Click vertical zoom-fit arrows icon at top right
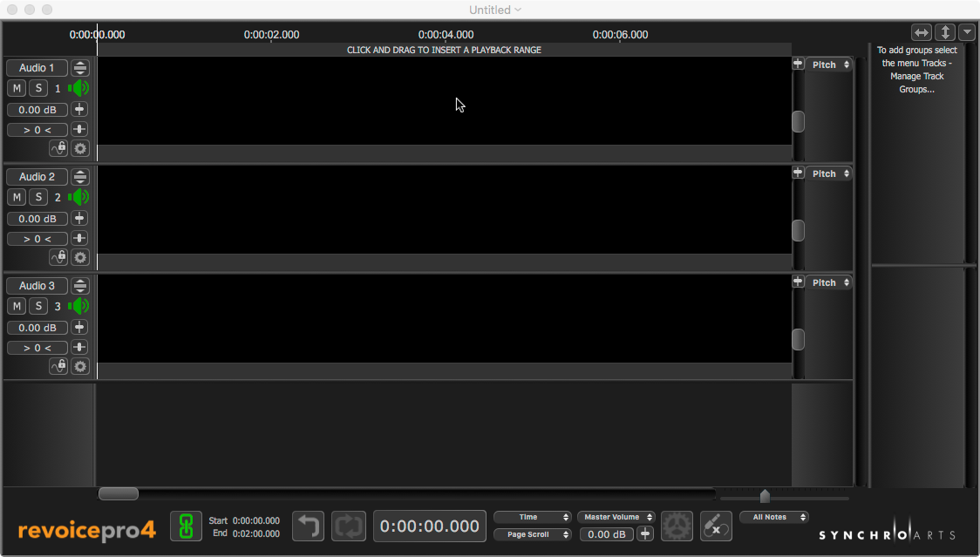This screenshot has height=557, width=980. 944,32
